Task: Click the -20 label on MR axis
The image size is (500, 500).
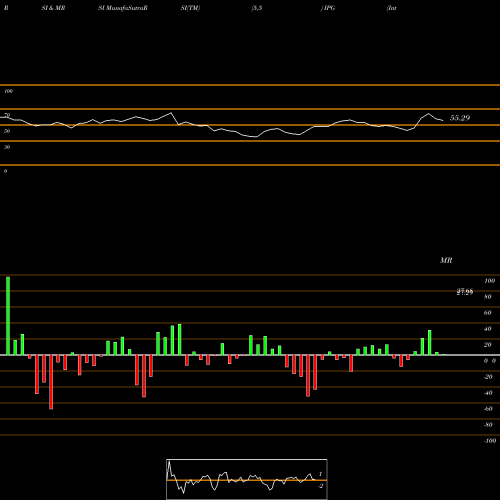Action: pos(488,377)
